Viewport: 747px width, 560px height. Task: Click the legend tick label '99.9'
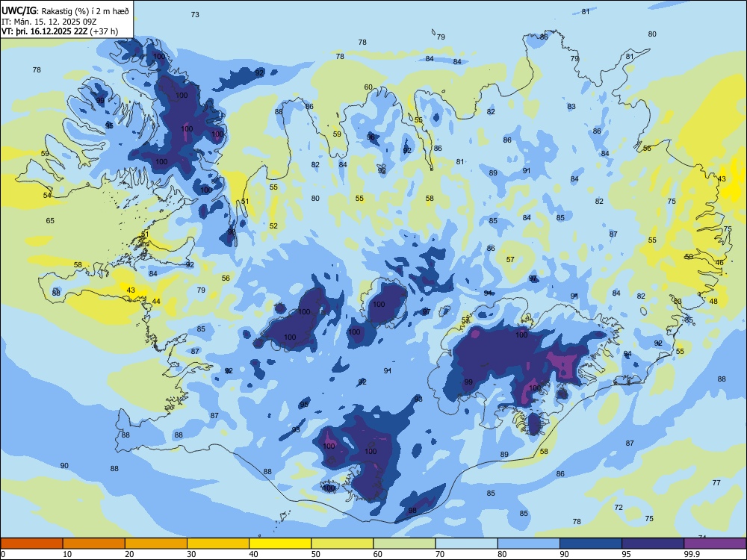[692, 554]
